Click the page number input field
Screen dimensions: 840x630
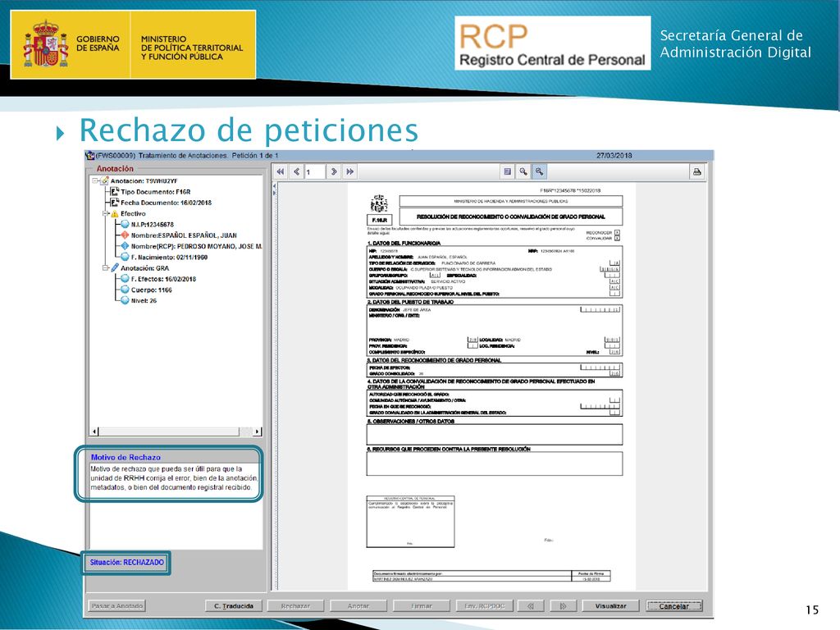tap(314, 172)
